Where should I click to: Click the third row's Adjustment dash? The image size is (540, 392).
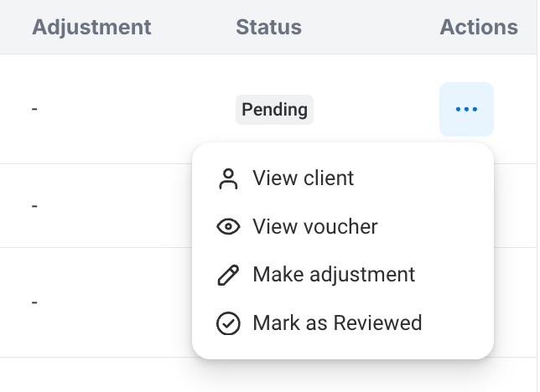34,302
